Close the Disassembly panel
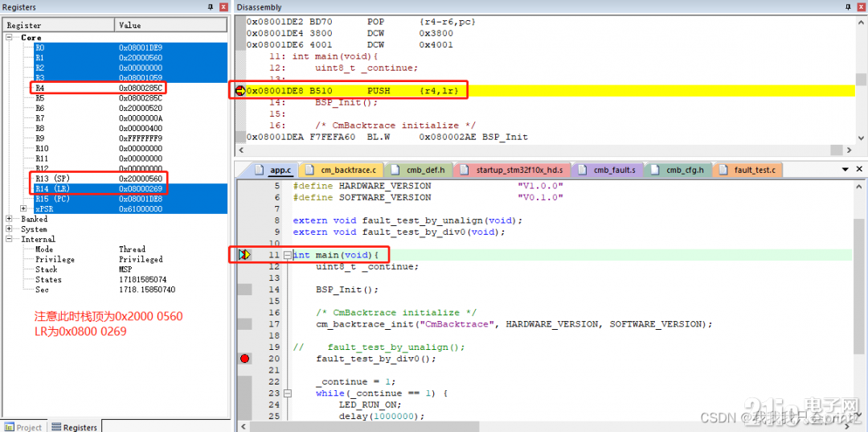Screen dimensions: 868x432 click(x=861, y=7)
